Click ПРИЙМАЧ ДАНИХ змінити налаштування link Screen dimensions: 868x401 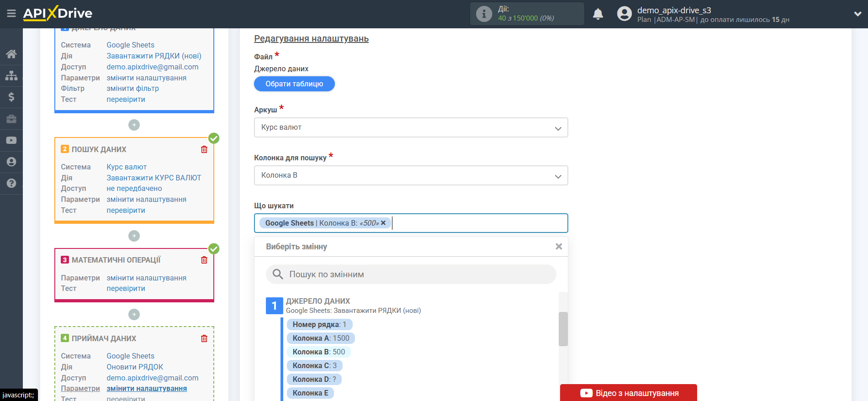pyautogui.click(x=147, y=388)
